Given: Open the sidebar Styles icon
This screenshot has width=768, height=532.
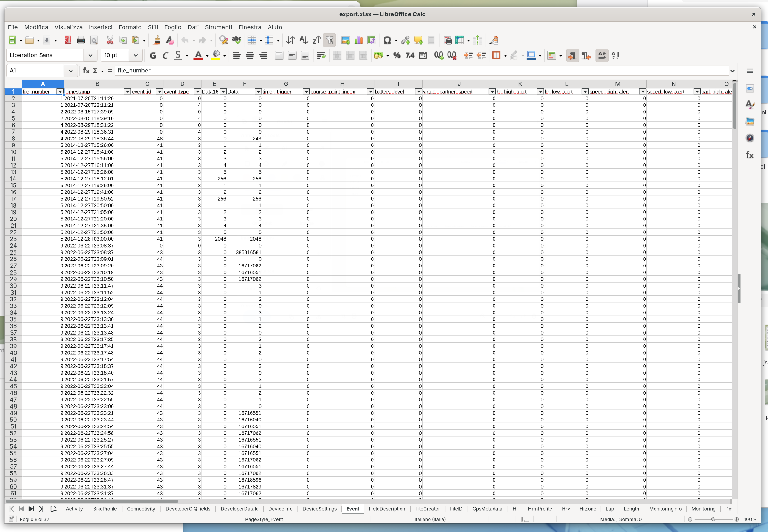Looking at the screenshot, I should point(750,105).
